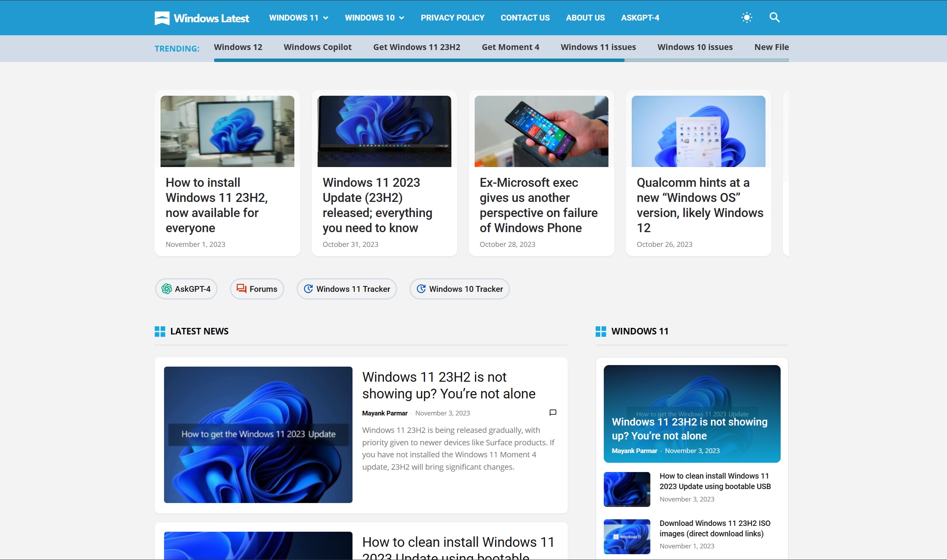
Task: Open comments icon on the 23H2 article
Action: pos(553,413)
